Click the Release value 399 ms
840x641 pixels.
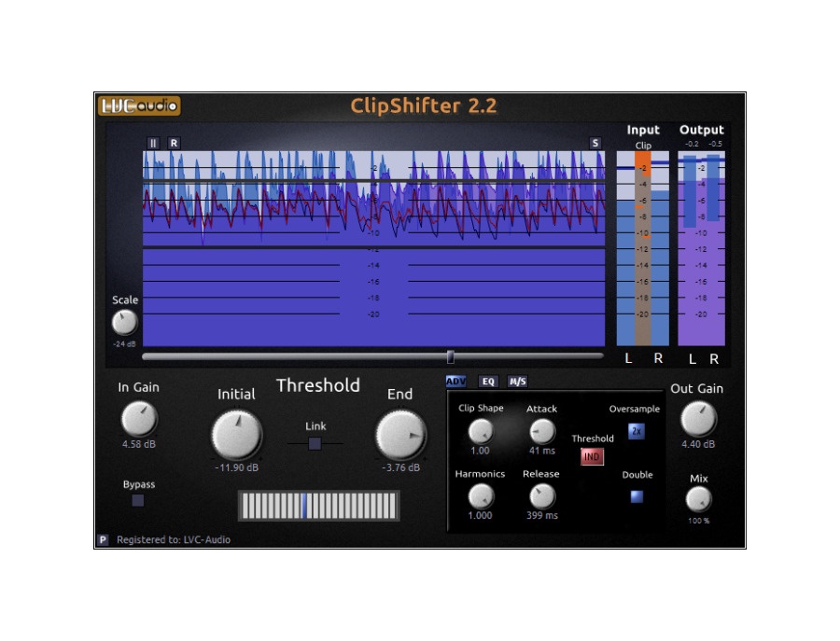pos(542,515)
